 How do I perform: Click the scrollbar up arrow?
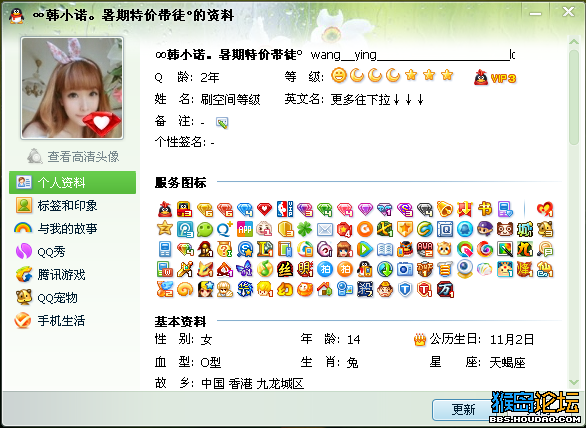click(574, 41)
